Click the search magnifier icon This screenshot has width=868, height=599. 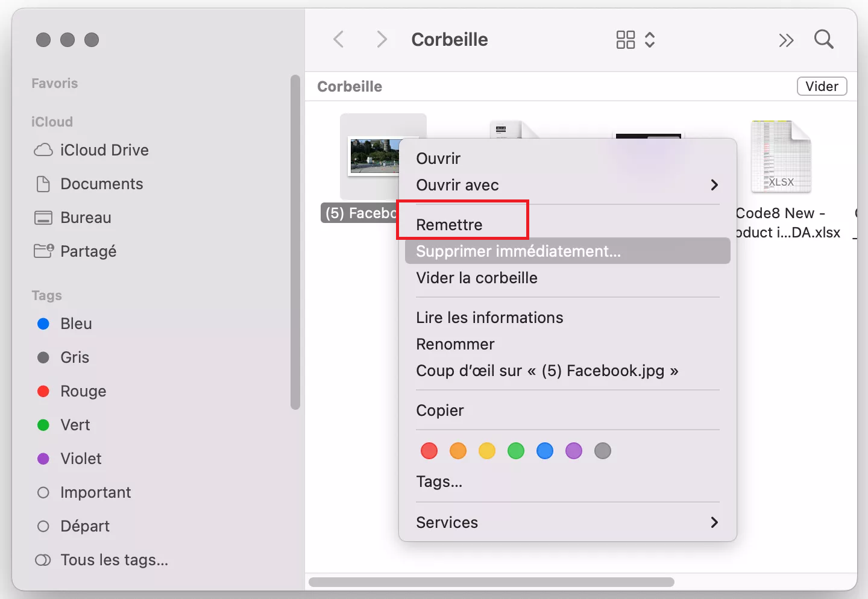tap(823, 40)
